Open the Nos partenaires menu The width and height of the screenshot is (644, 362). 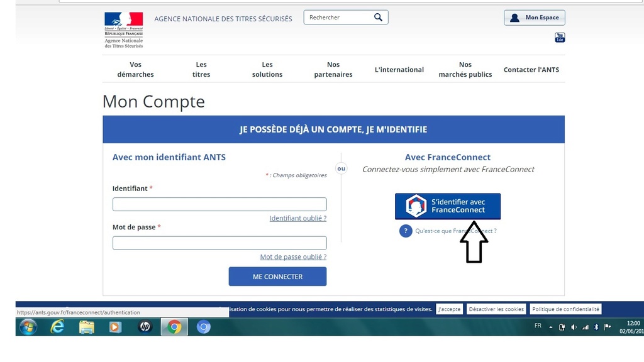coord(333,69)
